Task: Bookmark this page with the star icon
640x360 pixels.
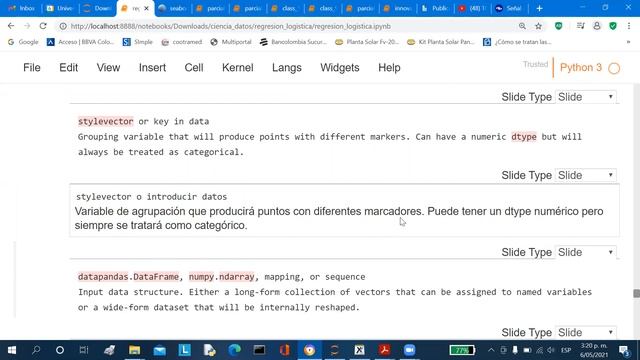Action: tap(538, 26)
